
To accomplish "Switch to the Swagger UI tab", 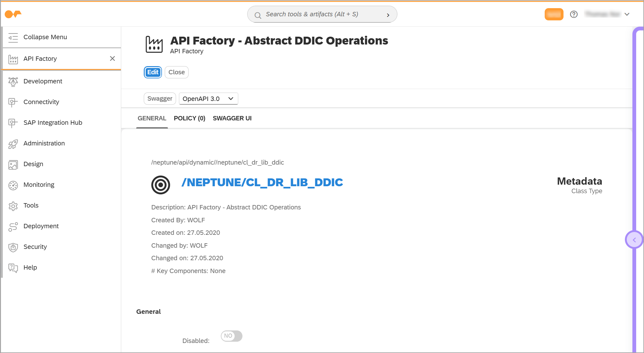I will (x=232, y=118).
